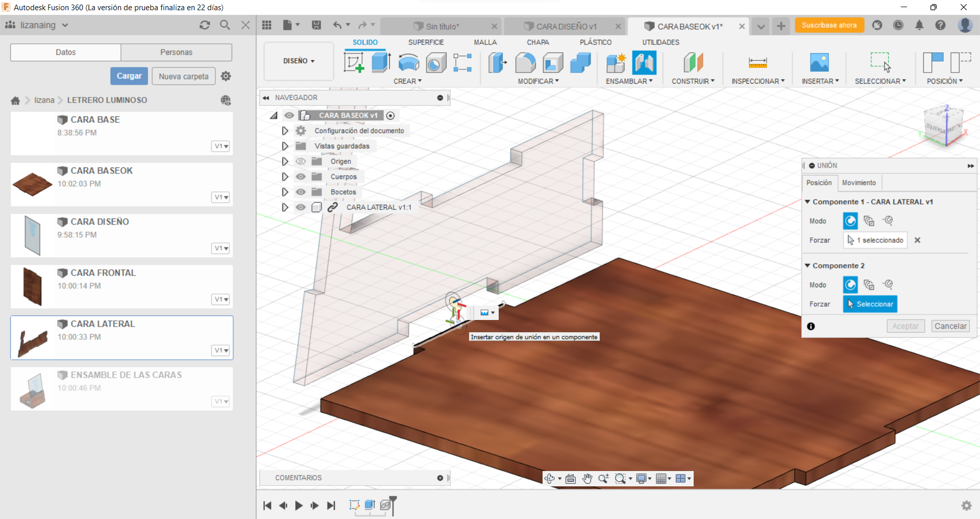Expand Configuración del documento node
The height and width of the screenshot is (519, 980).
point(285,131)
